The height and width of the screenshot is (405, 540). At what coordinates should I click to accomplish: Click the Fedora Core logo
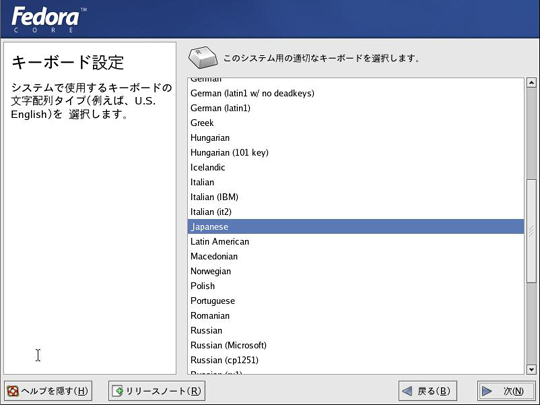tap(48, 19)
